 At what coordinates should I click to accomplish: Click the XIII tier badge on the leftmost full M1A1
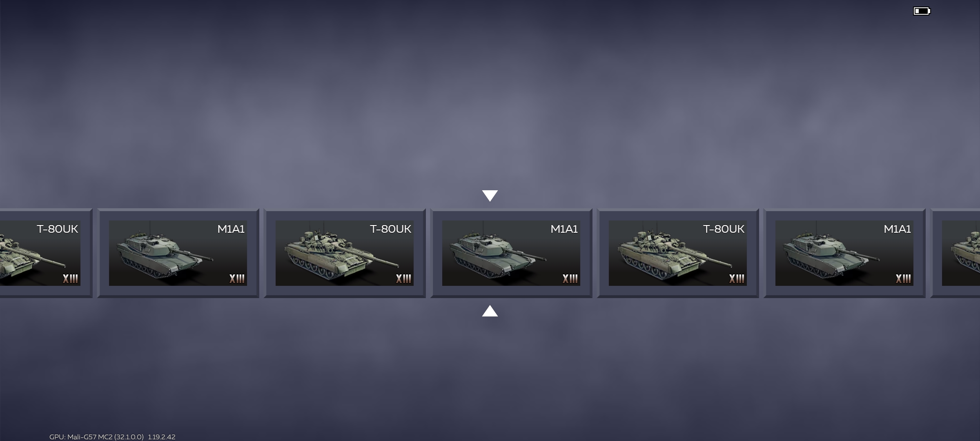237,279
